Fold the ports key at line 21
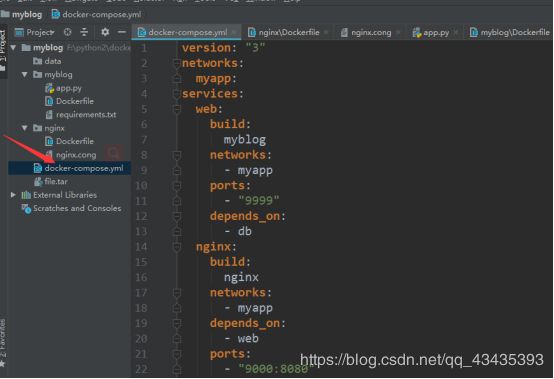The width and height of the screenshot is (554, 379). [x=177, y=354]
